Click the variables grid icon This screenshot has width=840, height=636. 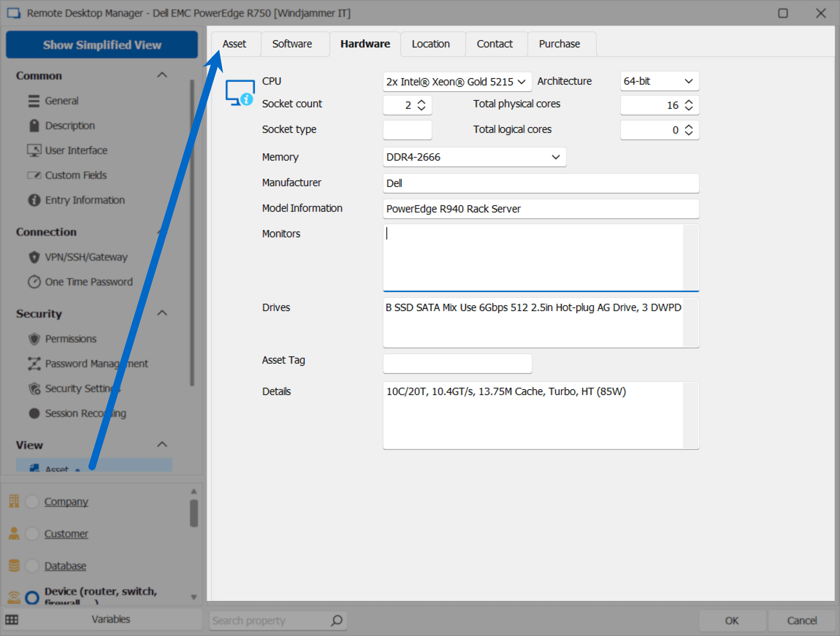coord(11,620)
